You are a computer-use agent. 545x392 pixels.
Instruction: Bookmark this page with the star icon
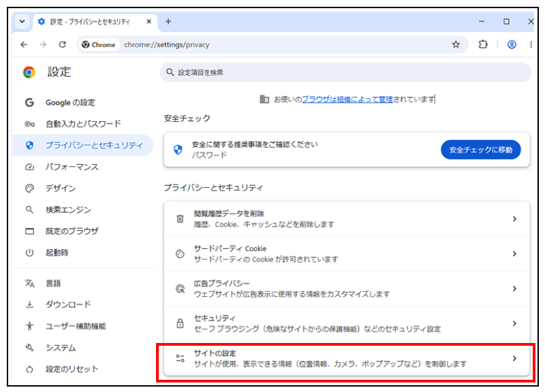(x=456, y=44)
